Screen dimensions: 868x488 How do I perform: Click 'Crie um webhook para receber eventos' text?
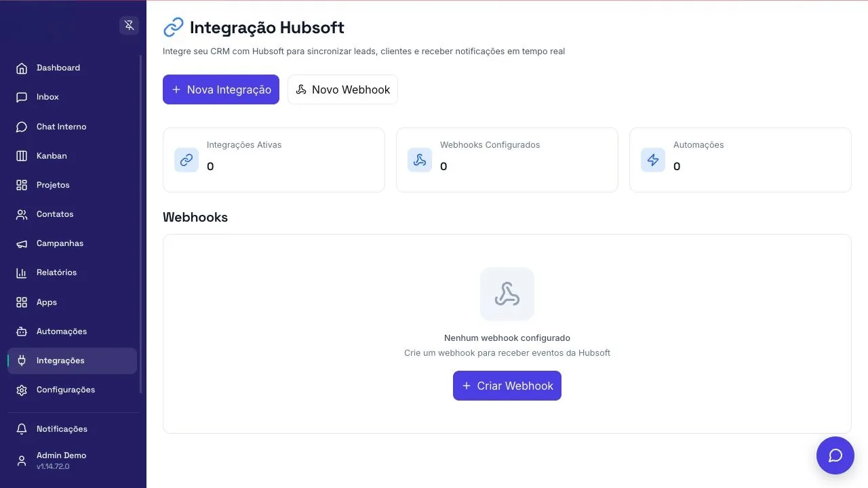click(x=507, y=353)
